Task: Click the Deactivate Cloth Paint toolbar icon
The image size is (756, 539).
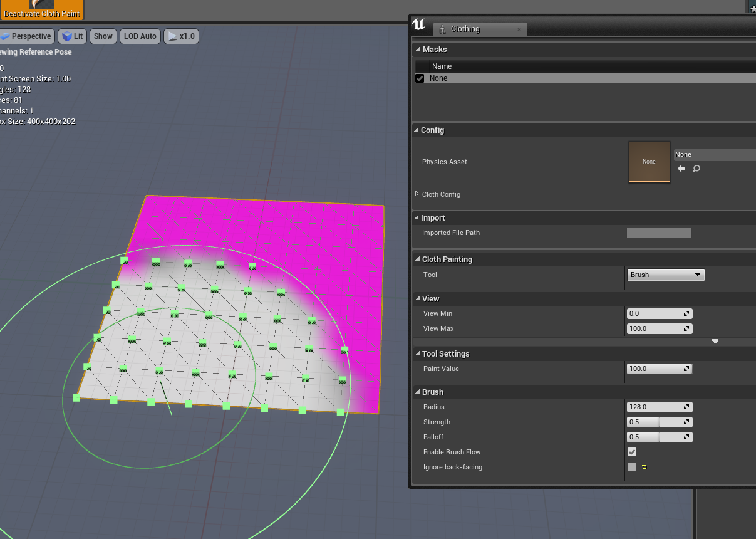Action: click(x=42, y=9)
